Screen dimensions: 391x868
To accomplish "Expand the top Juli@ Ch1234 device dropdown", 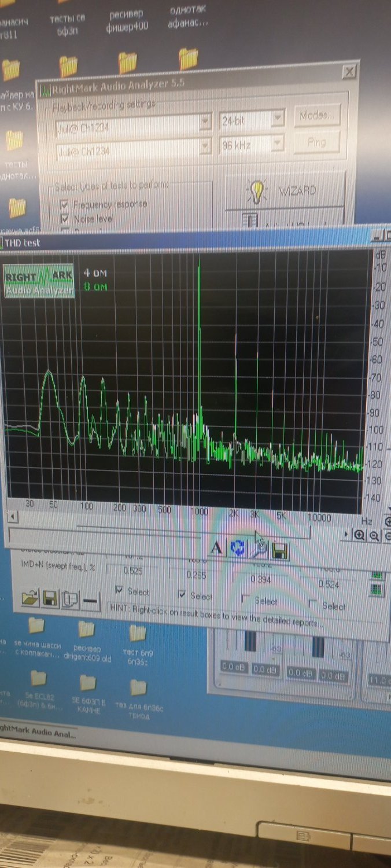I will (x=205, y=123).
